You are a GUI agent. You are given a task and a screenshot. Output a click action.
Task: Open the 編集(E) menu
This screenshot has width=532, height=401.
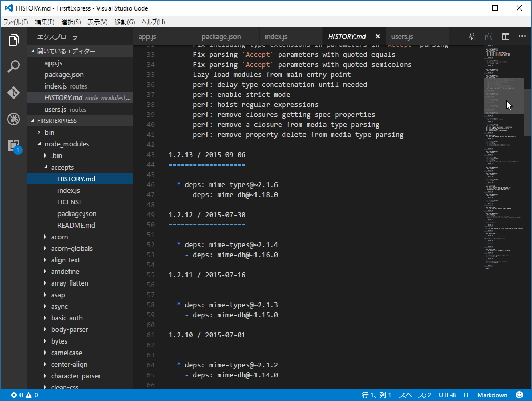click(44, 22)
